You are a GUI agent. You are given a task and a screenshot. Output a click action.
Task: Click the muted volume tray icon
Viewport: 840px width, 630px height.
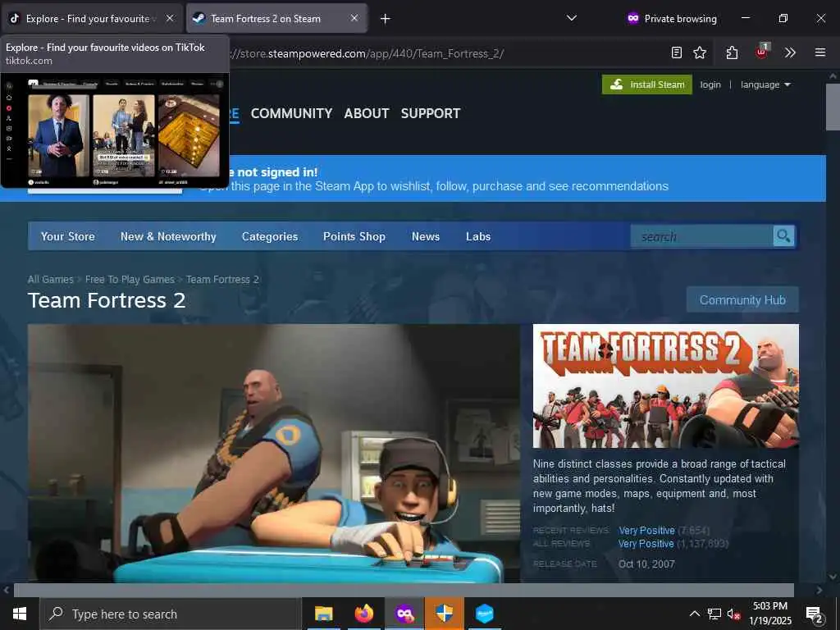point(733,614)
